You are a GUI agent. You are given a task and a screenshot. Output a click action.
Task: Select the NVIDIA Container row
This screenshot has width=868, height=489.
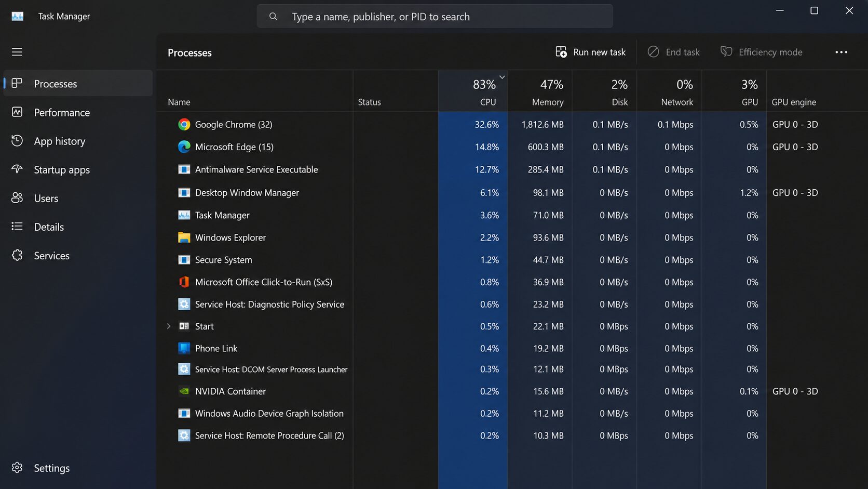[x=512, y=391]
